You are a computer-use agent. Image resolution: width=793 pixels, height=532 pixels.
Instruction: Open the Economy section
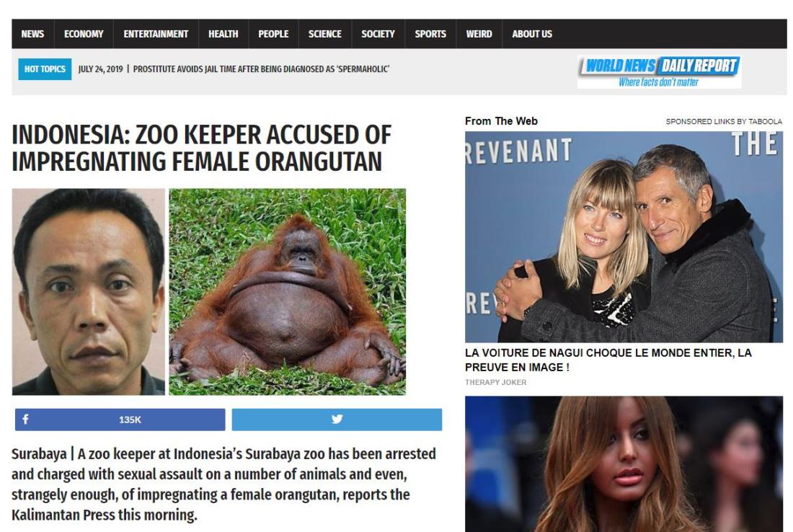(84, 34)
